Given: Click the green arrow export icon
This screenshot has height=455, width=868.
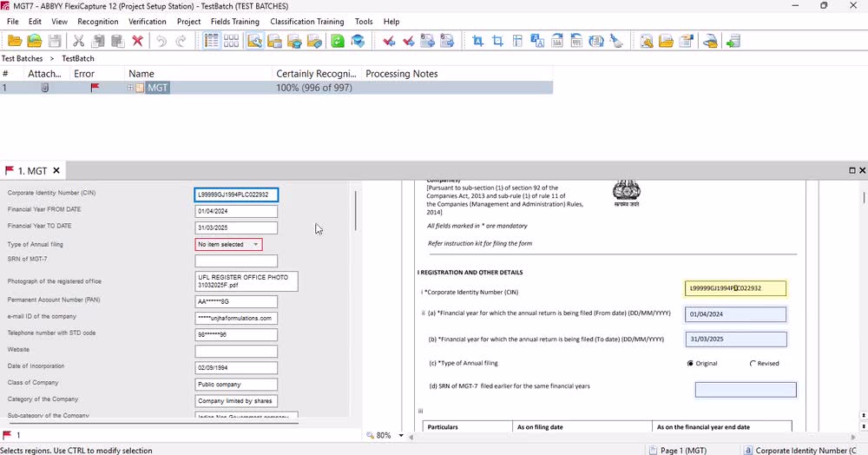Looking at the screenshot, I should [x=733, y=41].
